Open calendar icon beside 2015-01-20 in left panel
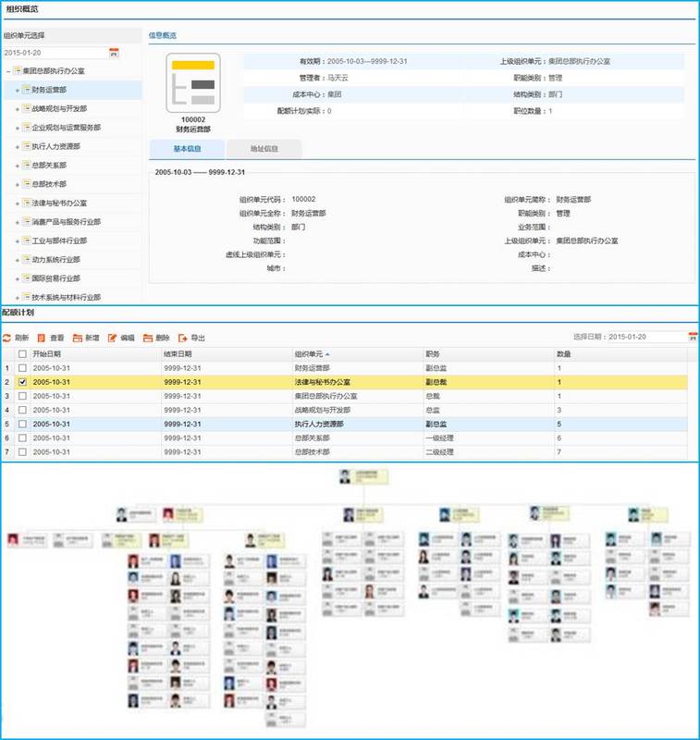Viewport: 700px width, 740px height. (114, 53)
